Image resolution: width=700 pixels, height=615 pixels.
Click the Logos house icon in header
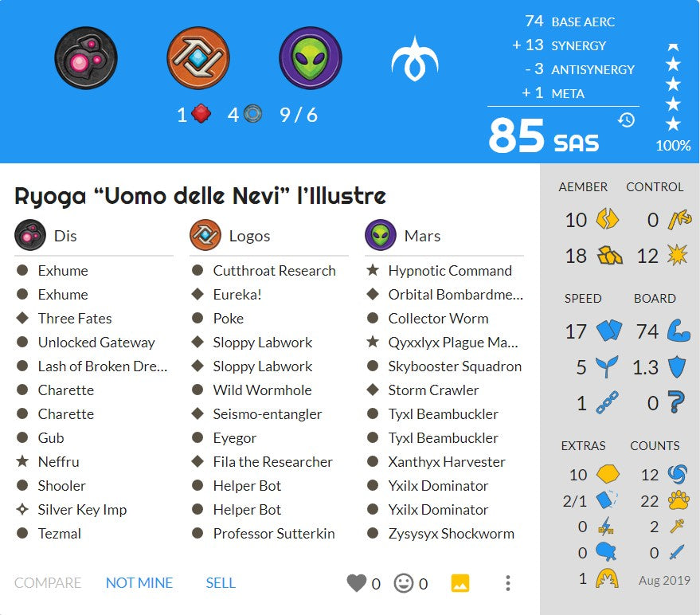point(197,58)
